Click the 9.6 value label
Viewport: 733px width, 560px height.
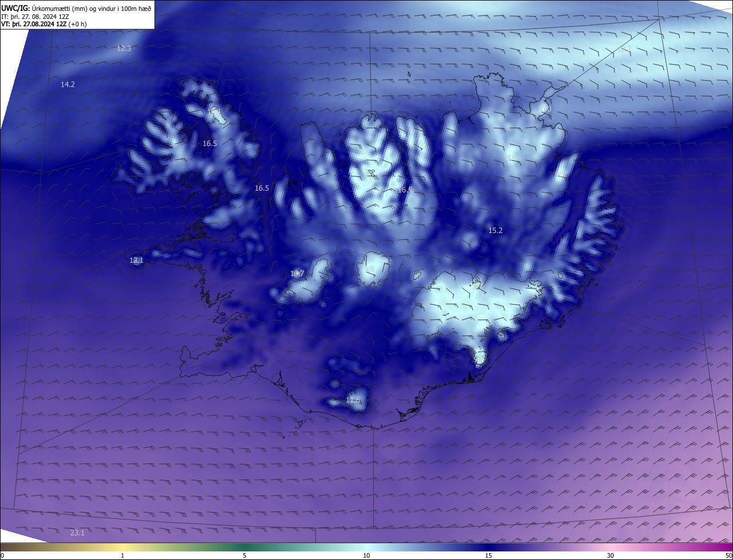click(x=511, y=158)
